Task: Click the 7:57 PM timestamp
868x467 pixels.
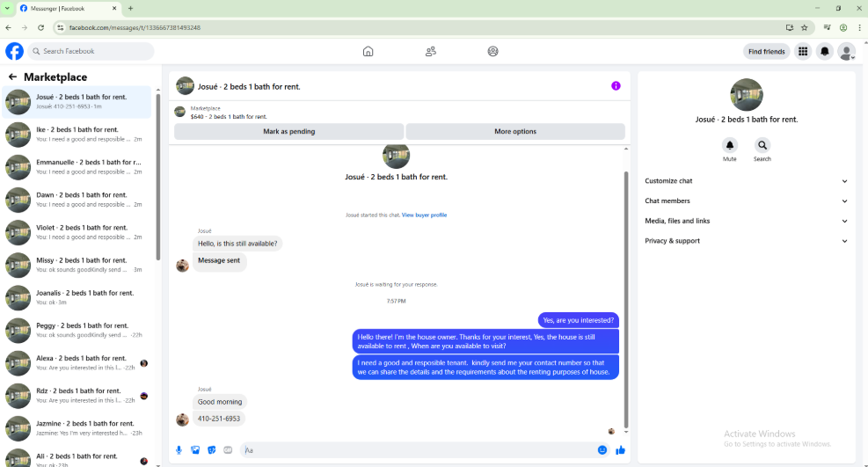Action: point(397,302)
